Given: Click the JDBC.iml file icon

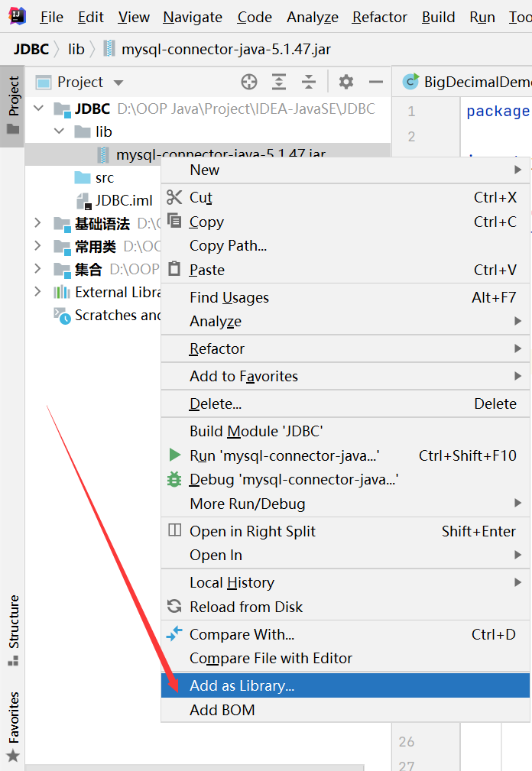Looking at the screenshot, I should click(x=83, y=201).
